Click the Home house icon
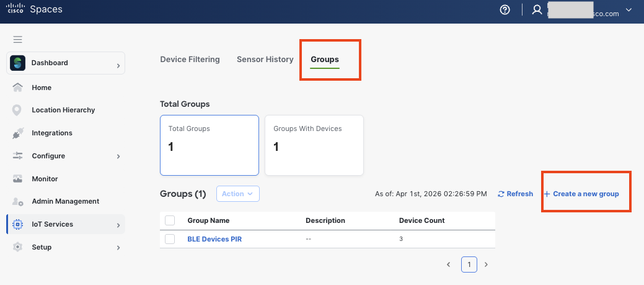 (18, 88)
